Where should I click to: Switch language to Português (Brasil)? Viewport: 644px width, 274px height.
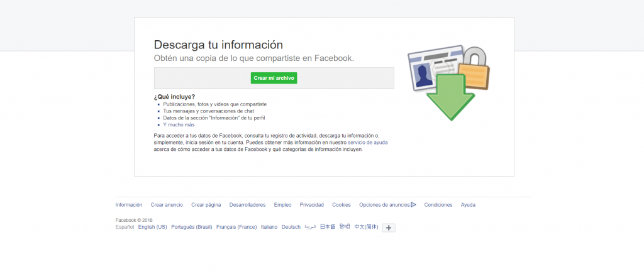[x=192, y=227]
